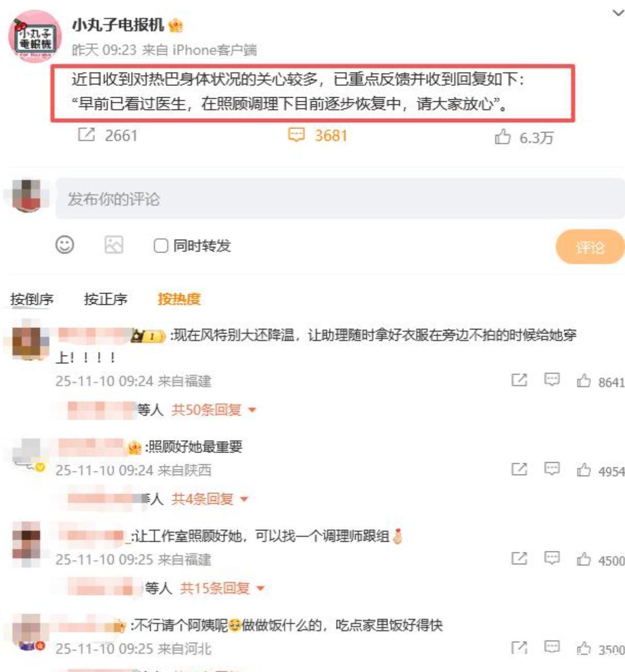Open the emoji picker in comment box
This screenshot has height=672, width=625.
[x=65, y=245]
